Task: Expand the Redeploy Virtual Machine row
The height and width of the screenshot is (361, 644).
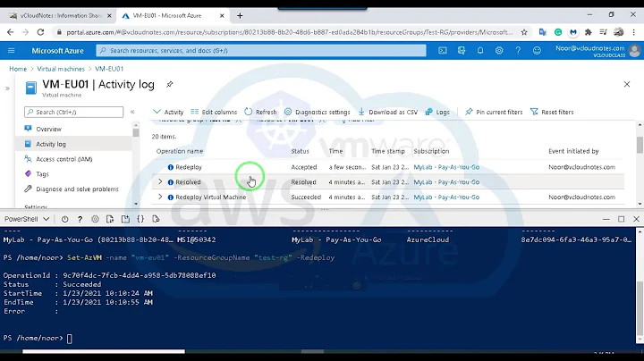Action: (160, 197)
